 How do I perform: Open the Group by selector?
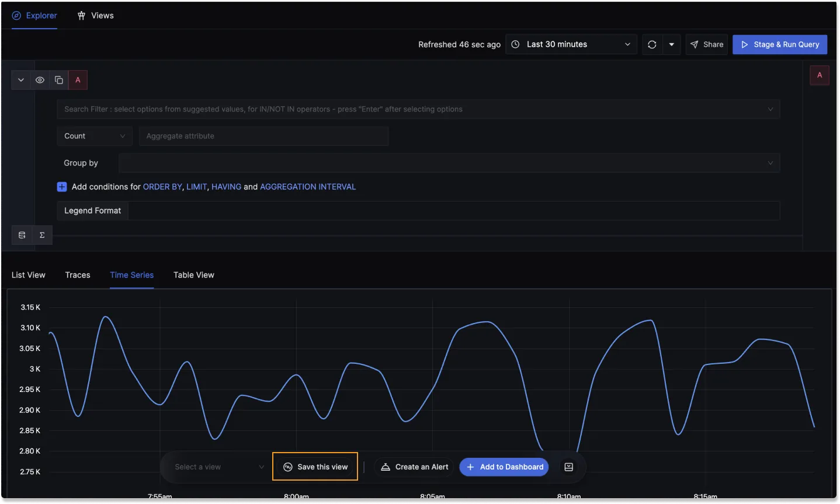449,163
